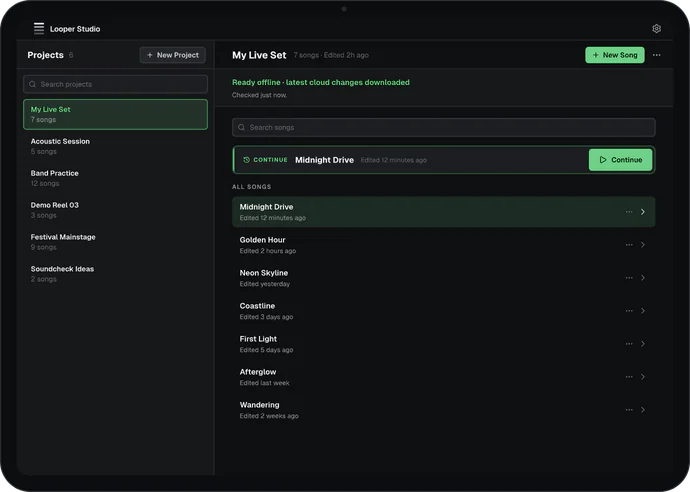
Task: Select the Demo Reel 03 project
Action: point(115,210)
